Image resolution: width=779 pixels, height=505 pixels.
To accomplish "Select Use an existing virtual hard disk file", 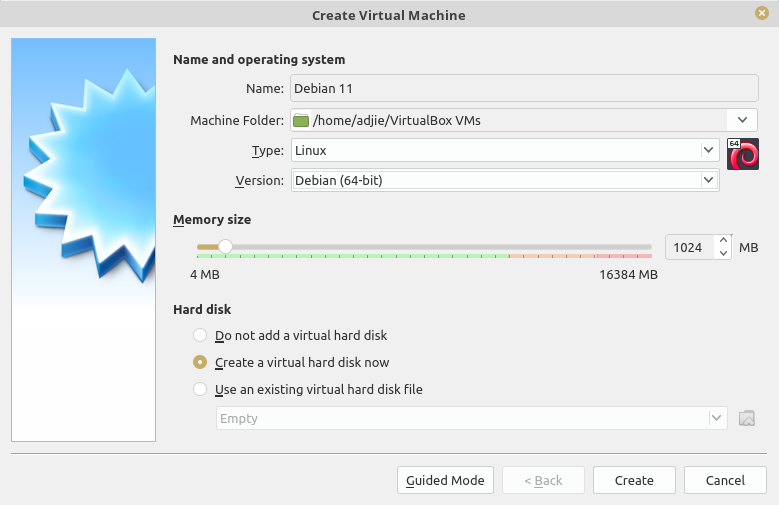I will pos(200,389).
